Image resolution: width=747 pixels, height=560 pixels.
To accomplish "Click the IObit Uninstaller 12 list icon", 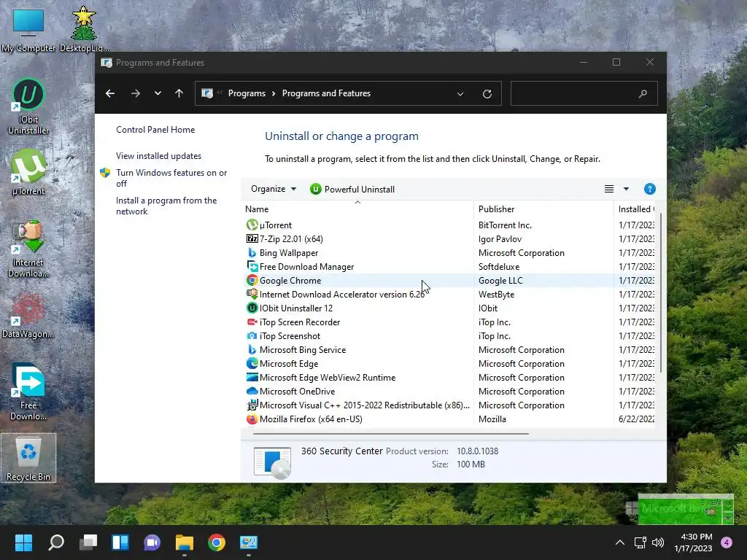I will pos(252,308).
